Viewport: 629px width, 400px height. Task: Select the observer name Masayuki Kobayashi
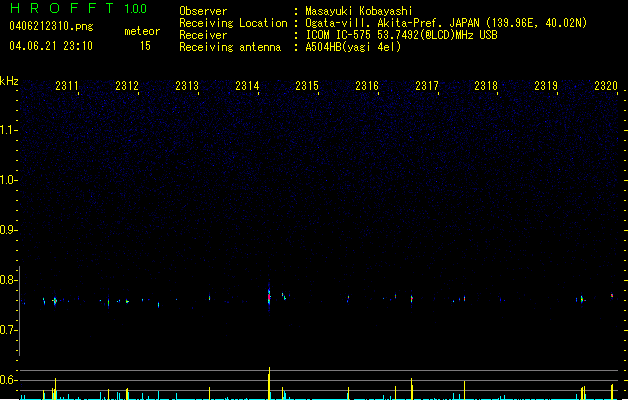coord(359,11)
